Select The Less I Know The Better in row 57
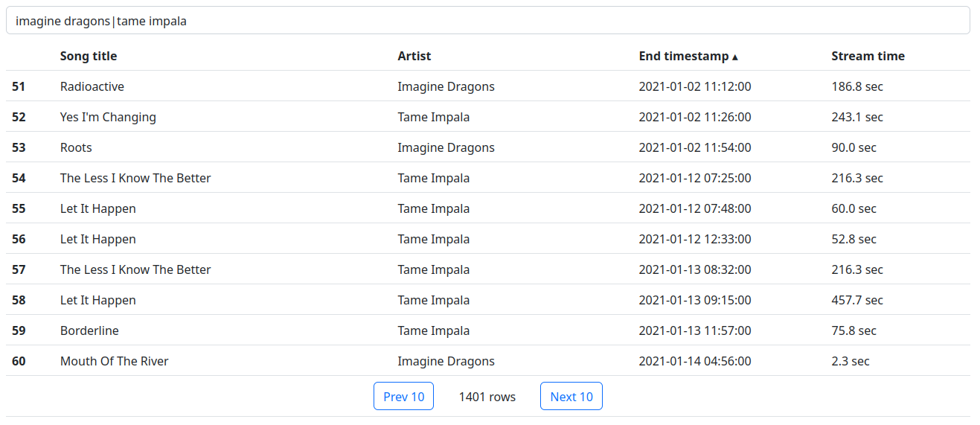 135,269
